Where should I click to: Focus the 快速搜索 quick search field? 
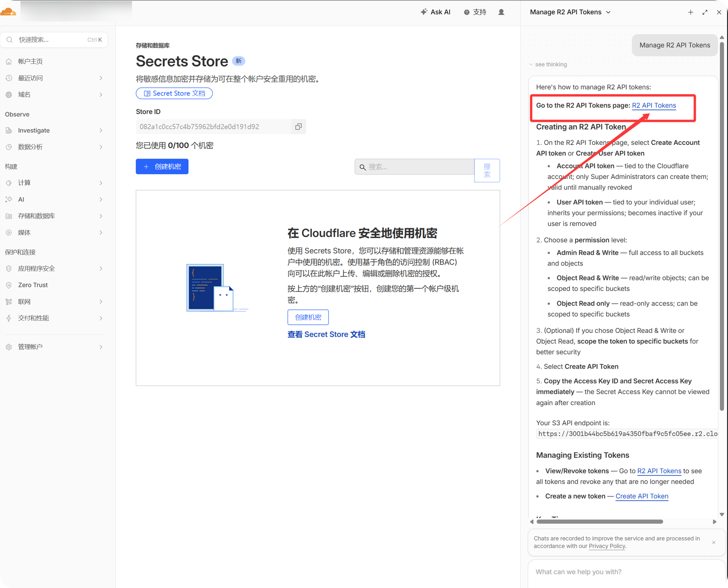54,40
